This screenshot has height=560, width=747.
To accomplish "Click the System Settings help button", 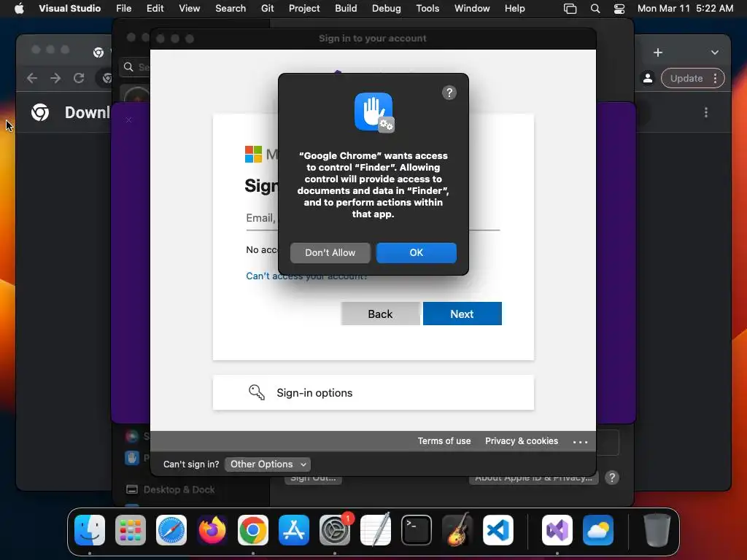I will pos(612,478).
